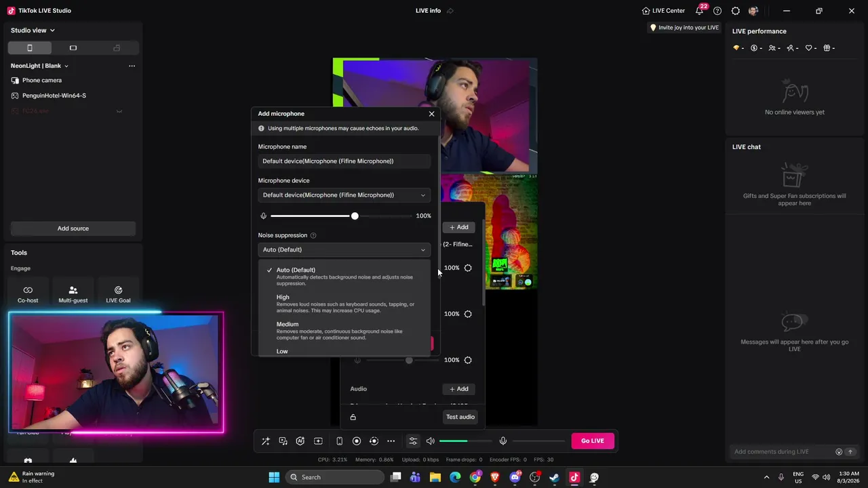Image resolution: width=868 pixels, height=488 pixels.
Task: Select the PenguinHotel-Win64-S source
Action: (x=73, y=96)
